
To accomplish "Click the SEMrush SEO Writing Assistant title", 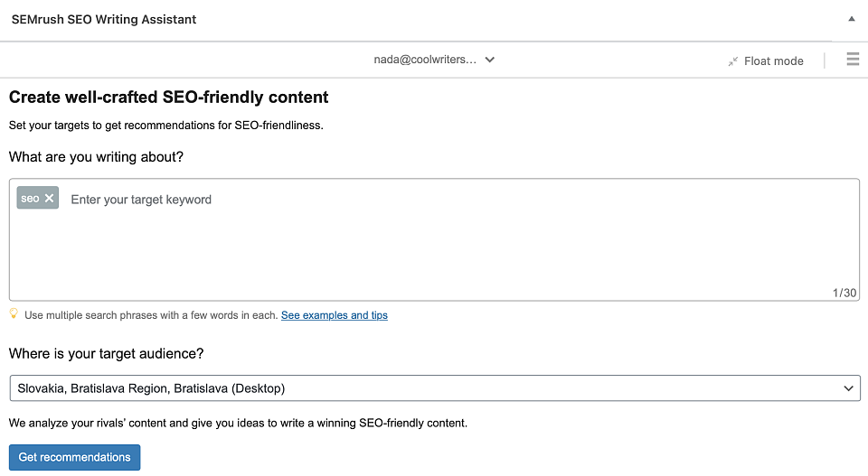I will [x=104, y=19].
